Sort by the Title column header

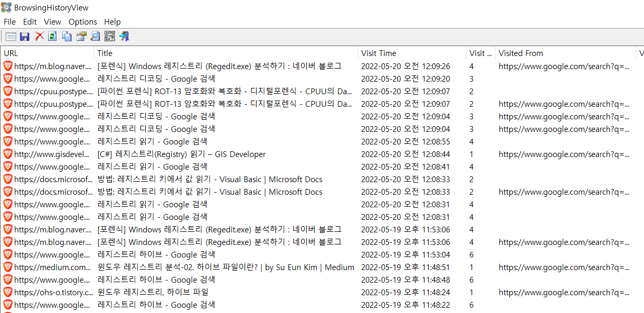pyautogui.click(x=226, y=53)
